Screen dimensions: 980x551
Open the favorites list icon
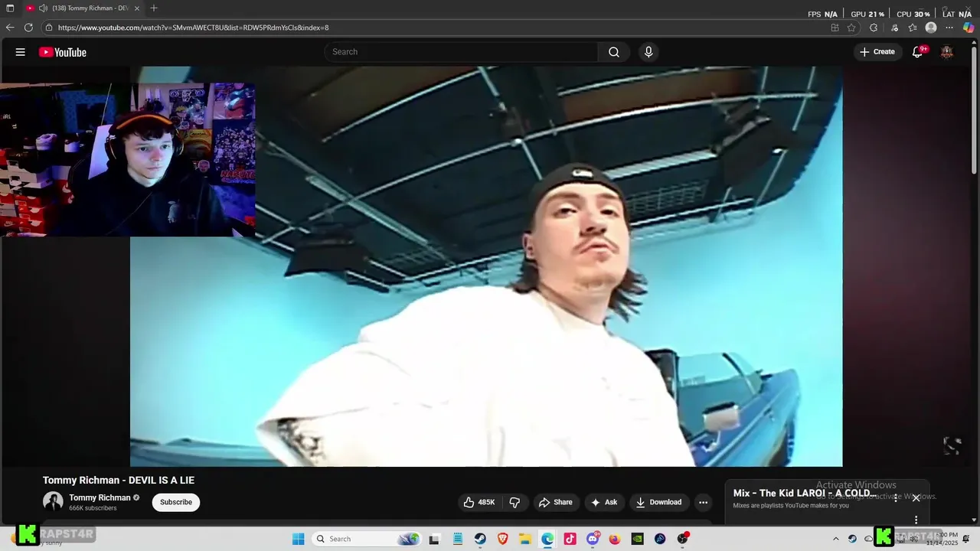(x=913, y=28)
